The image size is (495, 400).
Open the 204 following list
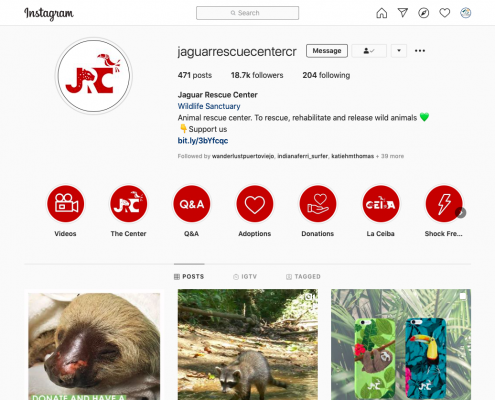pos(326,75)
